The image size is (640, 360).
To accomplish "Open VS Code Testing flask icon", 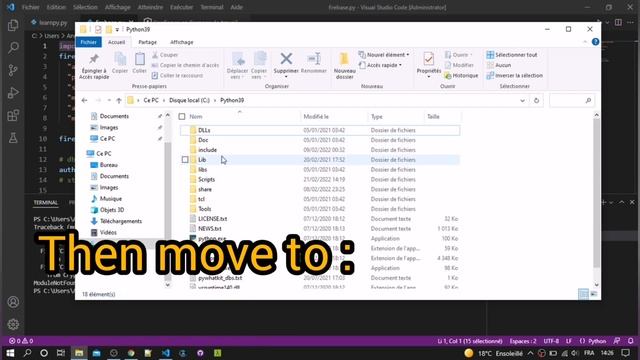I will tap(13, 138).
